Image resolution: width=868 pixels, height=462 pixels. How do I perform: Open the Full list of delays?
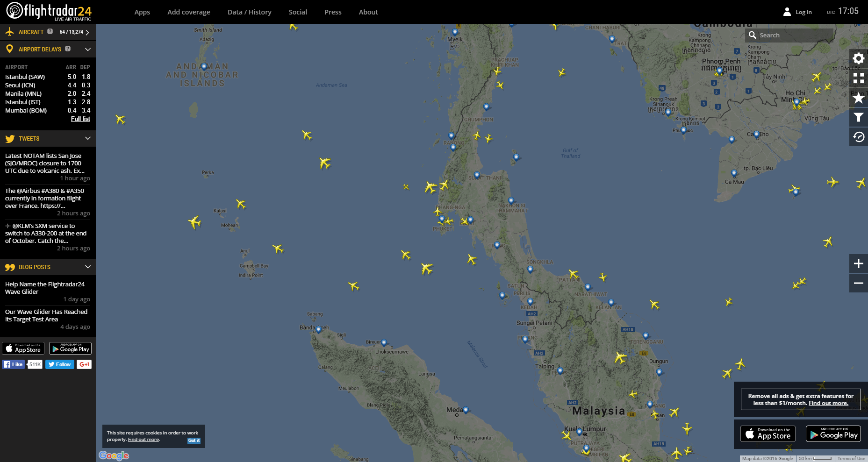[x=80, y=119]
